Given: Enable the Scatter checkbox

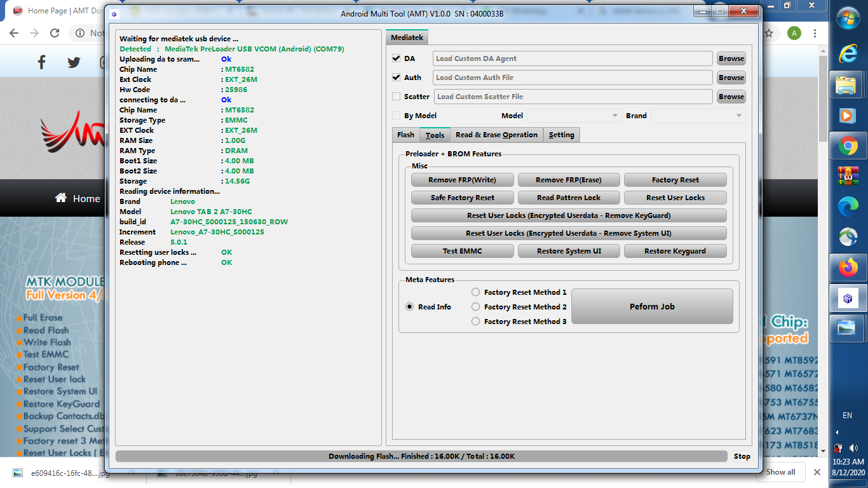Looking at the screenshot, I should [x=397, y=97].
